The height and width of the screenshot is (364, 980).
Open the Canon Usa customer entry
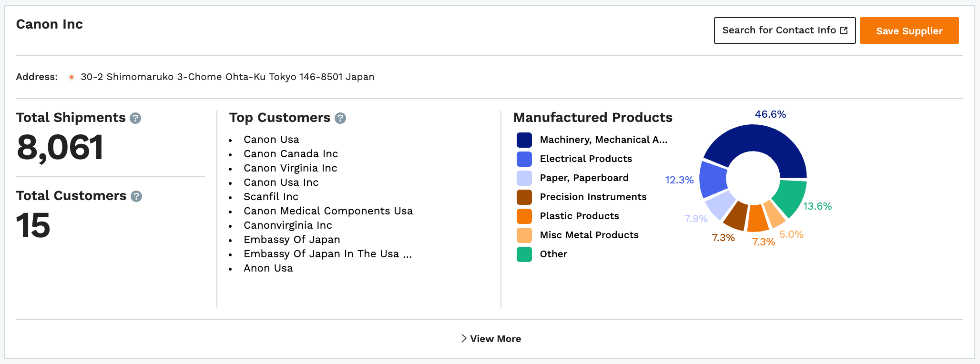271,140
